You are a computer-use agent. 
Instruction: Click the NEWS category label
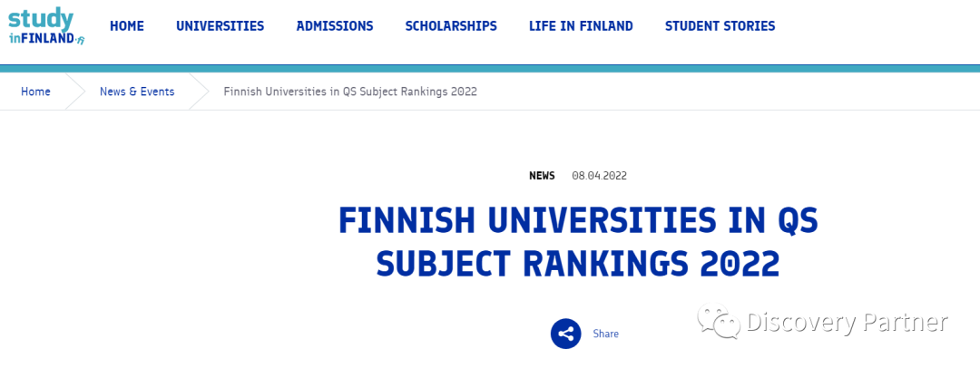542,176
